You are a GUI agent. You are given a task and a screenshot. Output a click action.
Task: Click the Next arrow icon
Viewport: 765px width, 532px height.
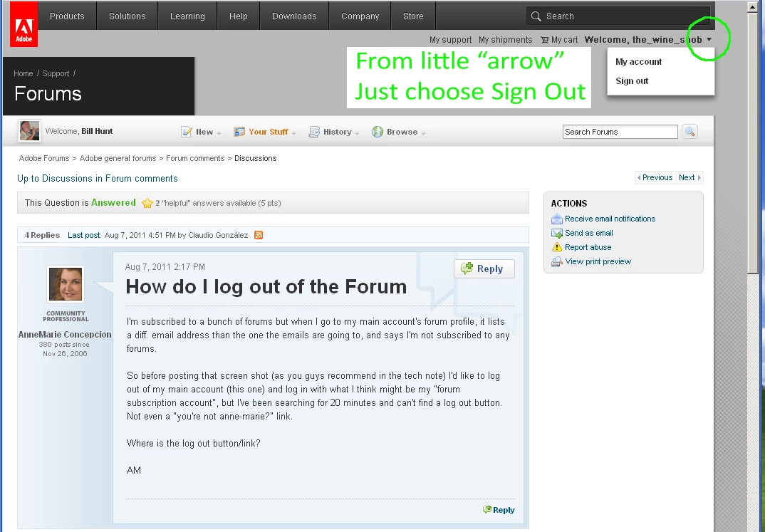[699, 177]
